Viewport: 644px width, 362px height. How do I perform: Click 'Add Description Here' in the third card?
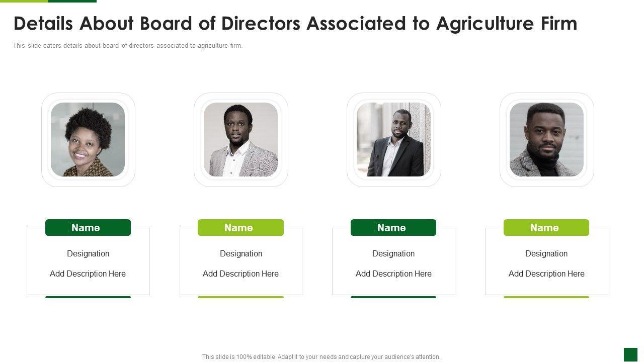[x=393, y=274]
